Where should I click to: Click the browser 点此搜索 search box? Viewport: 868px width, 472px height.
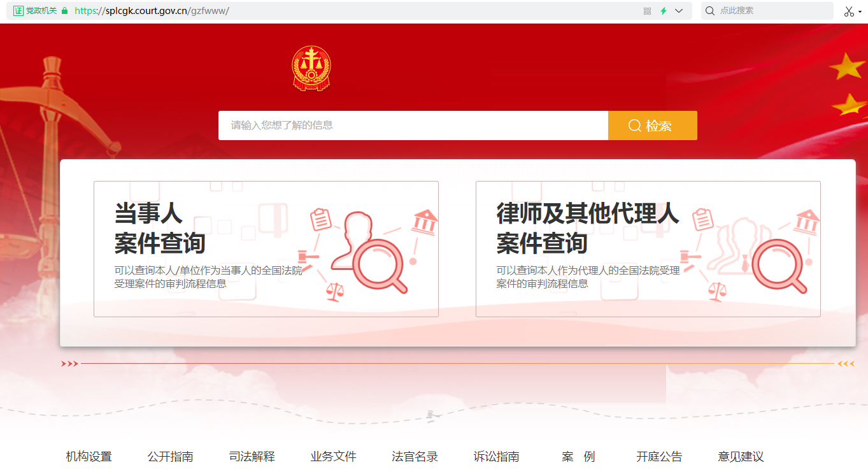coord(772,11)
